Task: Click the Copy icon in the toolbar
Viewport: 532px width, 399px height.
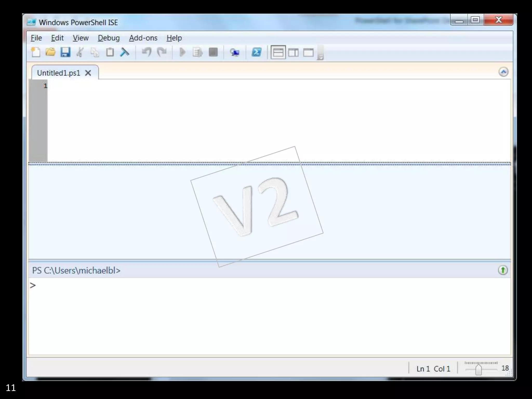Action: pyautogui.click(x=95, y=52)
